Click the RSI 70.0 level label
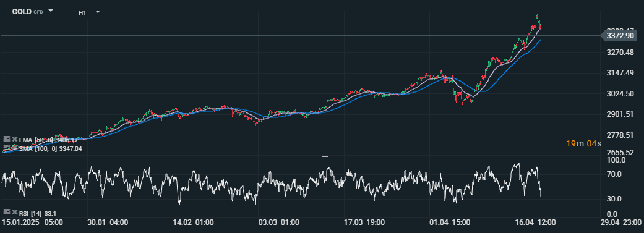Image resolution: width=644 pixels, height=233 pixels. pyautogui.click(x=616, y=174)
